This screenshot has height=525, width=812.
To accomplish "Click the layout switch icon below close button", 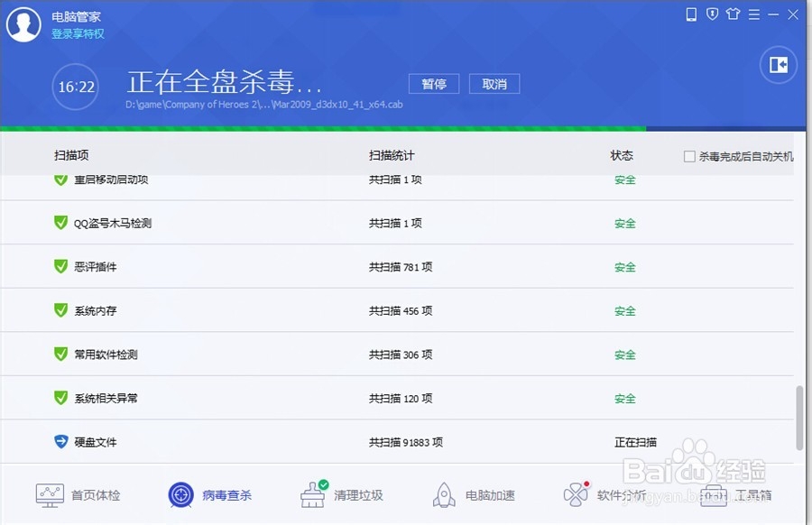I will pyautogui.click(x=777, y=65).
